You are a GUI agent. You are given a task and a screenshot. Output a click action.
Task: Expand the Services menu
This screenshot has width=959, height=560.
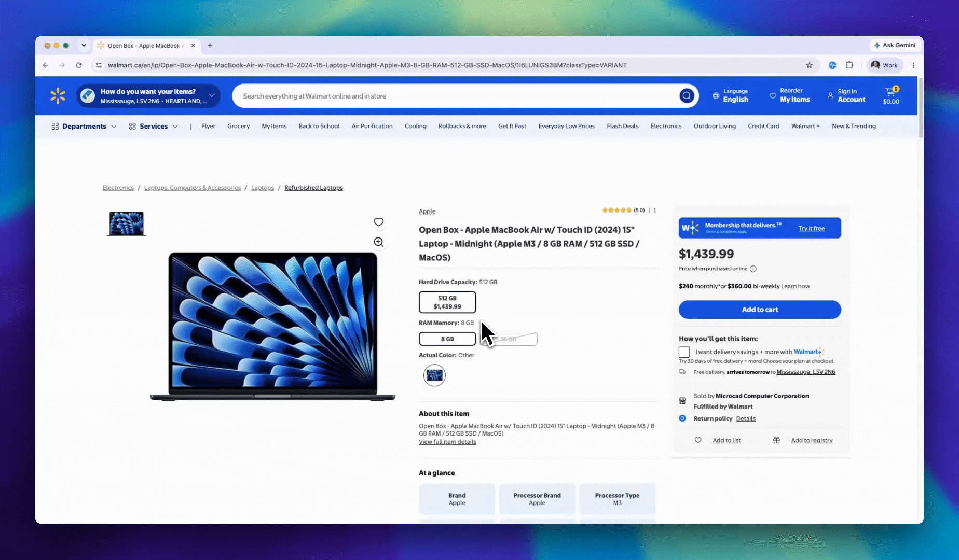[154, 127]
